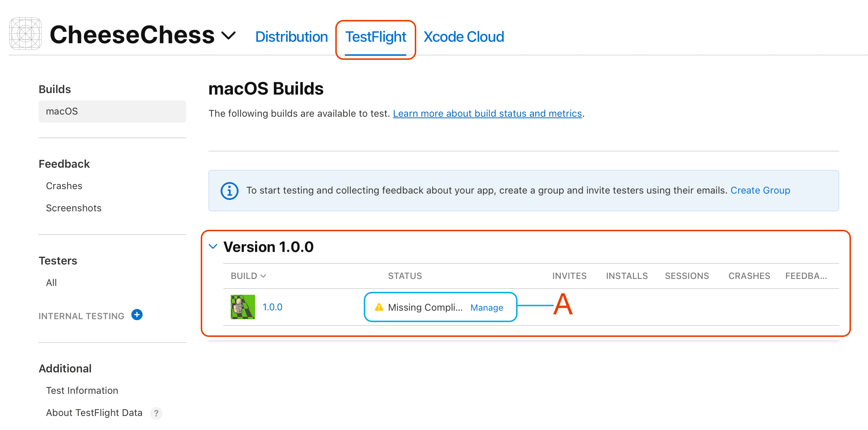The image size is (868, 430).
Task: Open Crashes in the Feedback sidebar
Action: point(64,186)
